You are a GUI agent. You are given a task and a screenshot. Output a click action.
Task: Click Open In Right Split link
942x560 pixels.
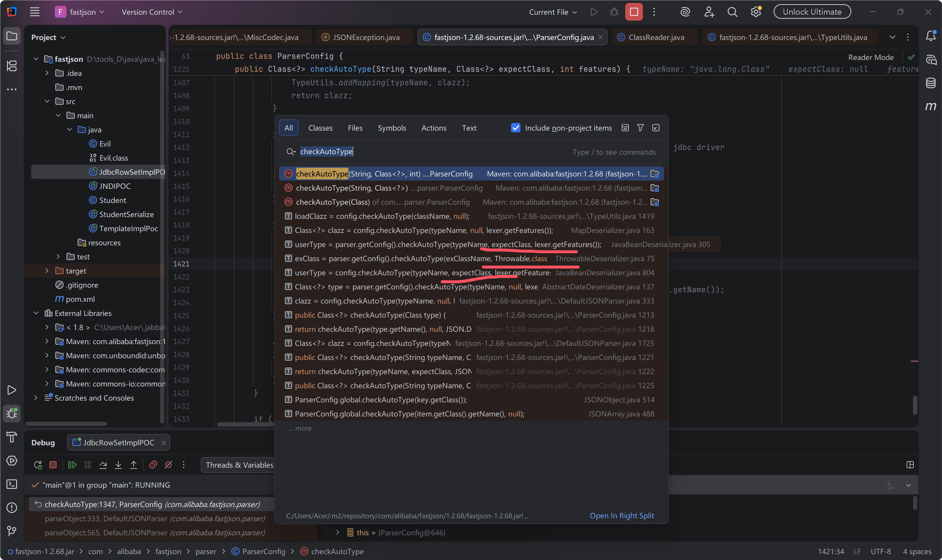tap(622, 516)
